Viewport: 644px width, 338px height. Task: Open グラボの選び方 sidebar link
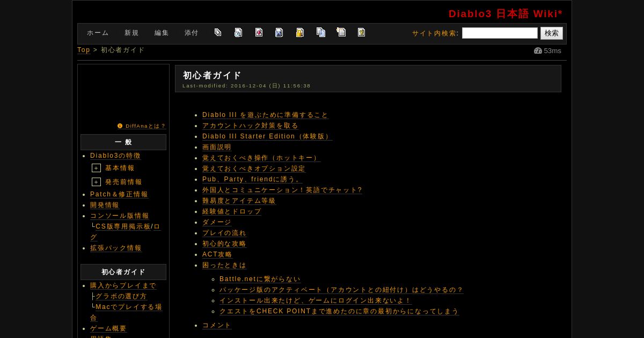pyautogui.click(x=121, y=296)
